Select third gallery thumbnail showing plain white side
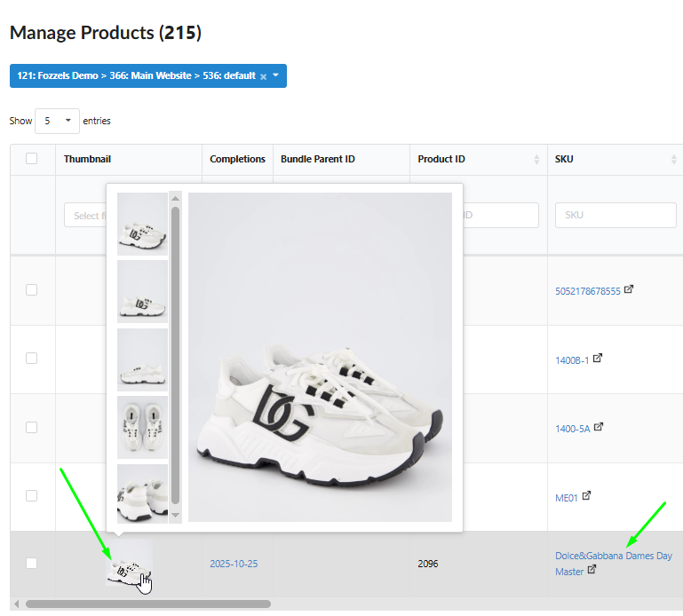Viewport: 683px width, 616px height. 142,360
